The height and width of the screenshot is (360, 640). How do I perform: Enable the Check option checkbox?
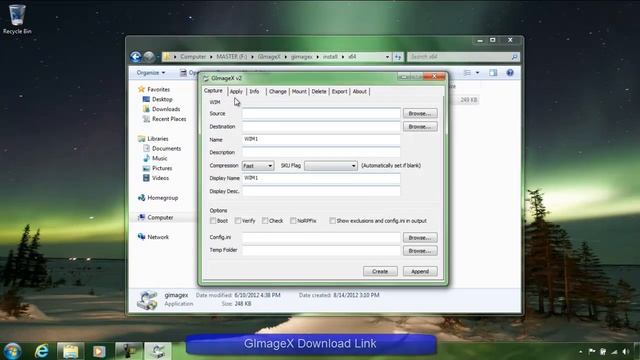265,221
